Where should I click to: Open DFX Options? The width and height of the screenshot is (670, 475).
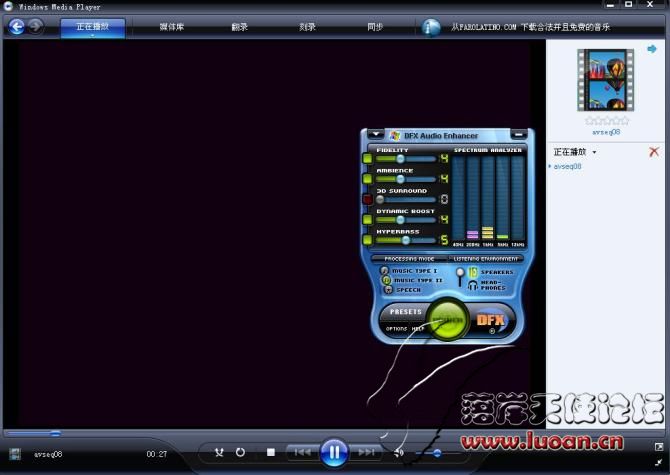tap(396, 328)
